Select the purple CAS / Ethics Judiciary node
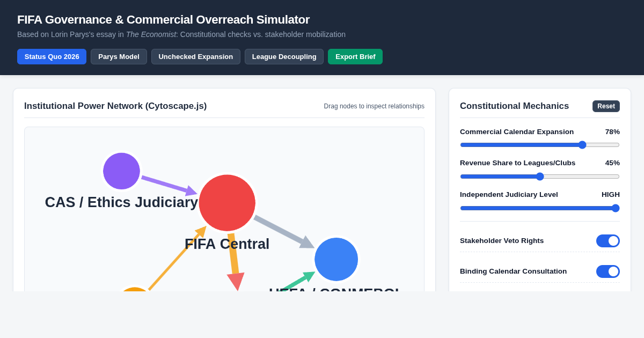 (121, 171)
